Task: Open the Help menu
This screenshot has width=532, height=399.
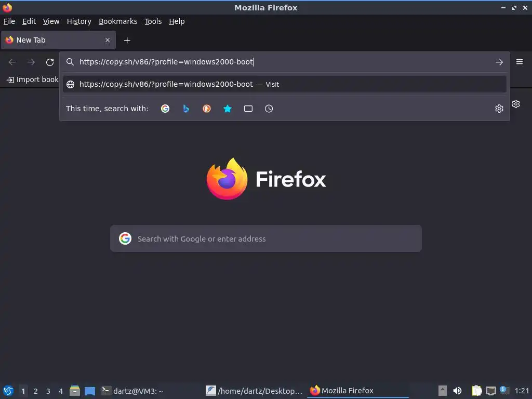Action: tap(177, 21)
